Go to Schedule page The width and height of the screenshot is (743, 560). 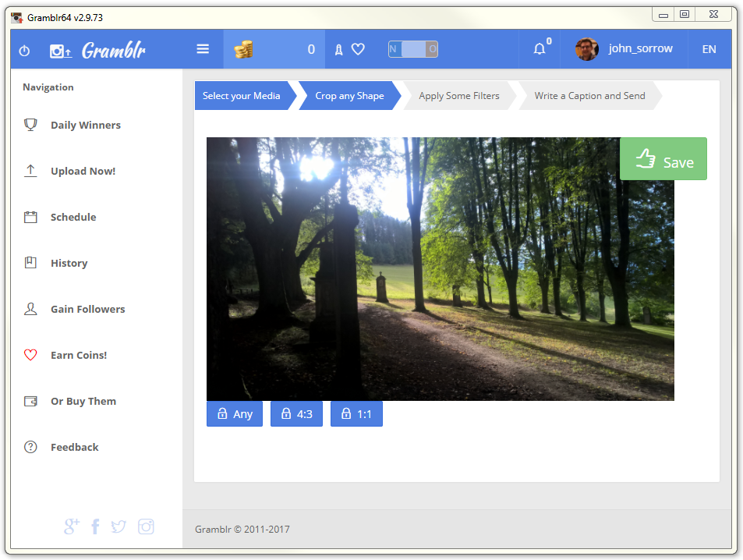click(x=73, y=217)
